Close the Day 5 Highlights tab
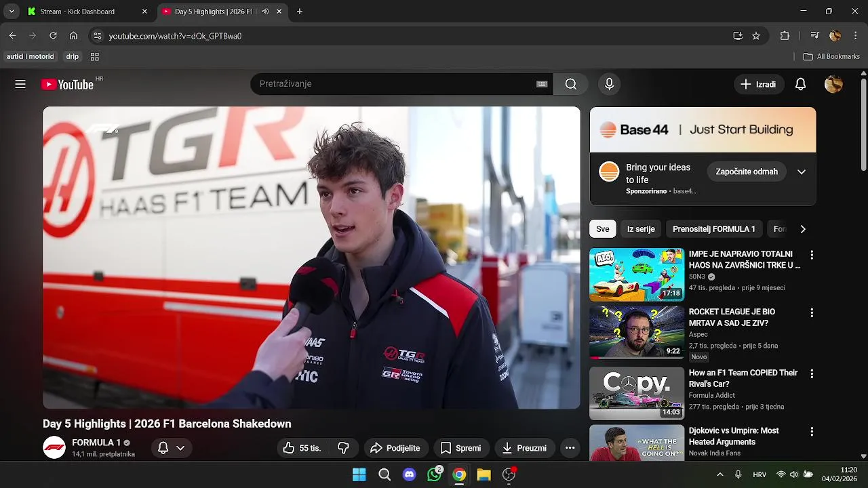This screenshot has height=488, width=868. pos(279,12)
